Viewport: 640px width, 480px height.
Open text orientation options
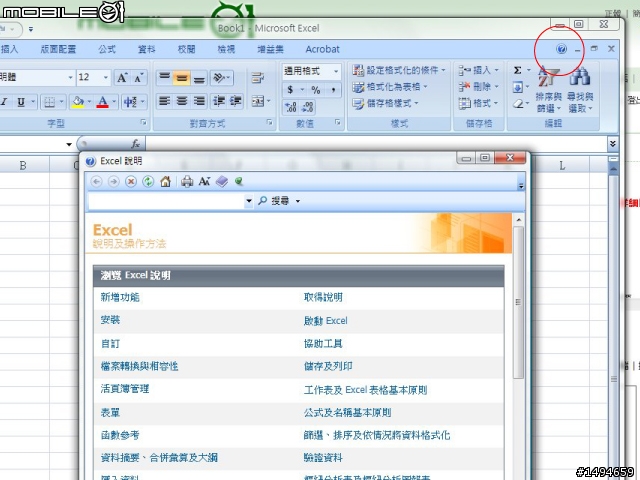[222, 77]
